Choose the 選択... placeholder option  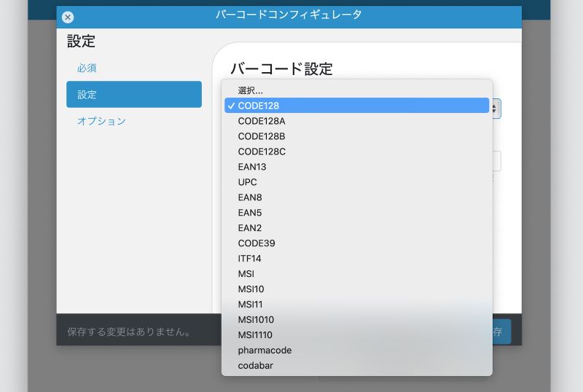click(356, 90)
